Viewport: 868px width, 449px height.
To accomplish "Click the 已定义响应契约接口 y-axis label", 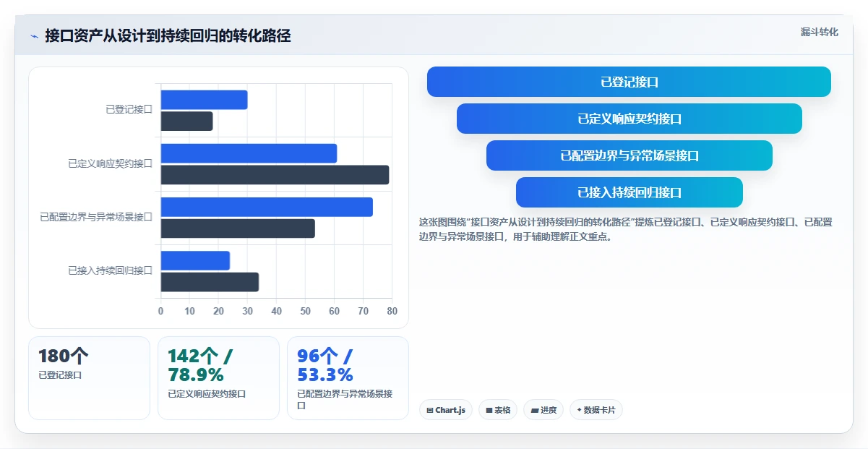I will click(111, 163).
